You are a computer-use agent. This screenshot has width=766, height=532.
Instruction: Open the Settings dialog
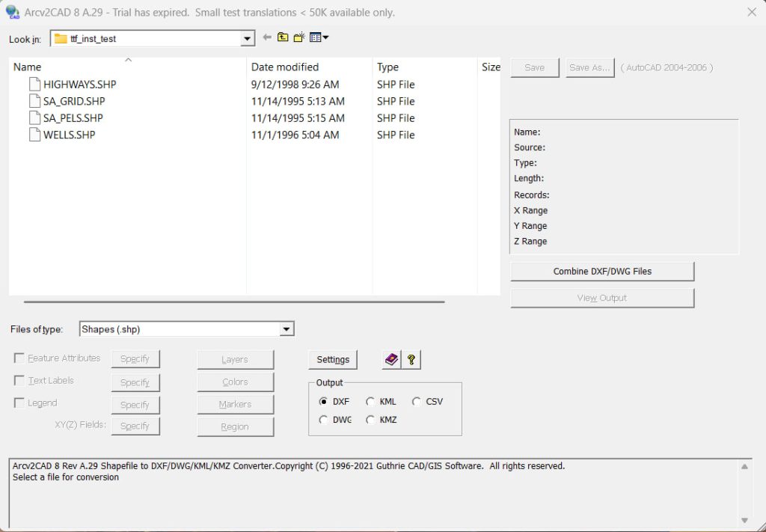333,360
